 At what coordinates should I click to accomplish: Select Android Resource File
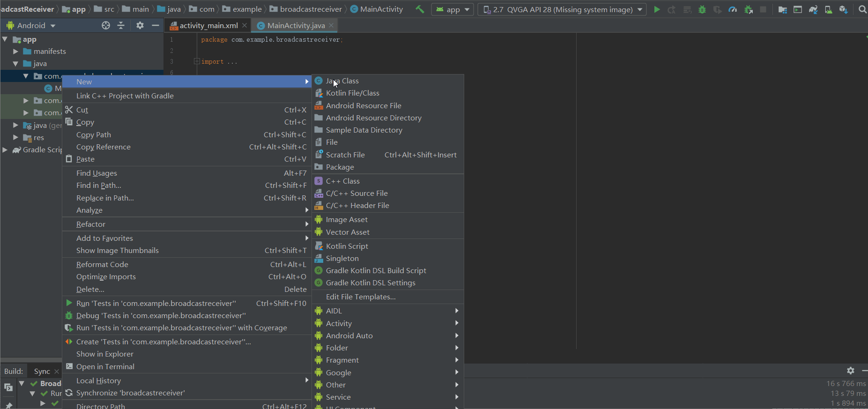pyautogui.click(x=388, y=105)
